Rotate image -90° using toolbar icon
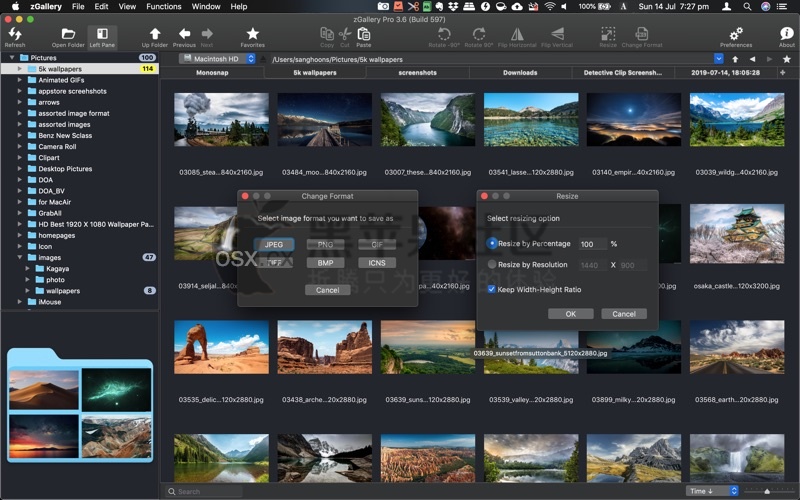Image resolution: width=800 pixels, height=500 pixels. 444,34
